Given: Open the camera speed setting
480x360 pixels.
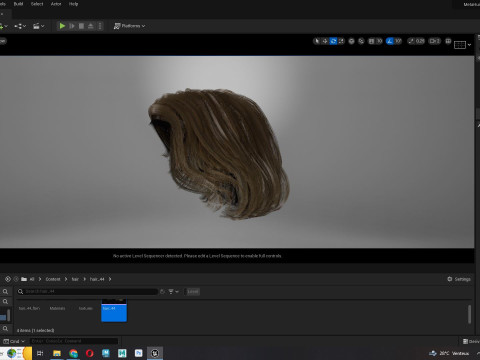Looking at the screenshot, I should point(435,41).
